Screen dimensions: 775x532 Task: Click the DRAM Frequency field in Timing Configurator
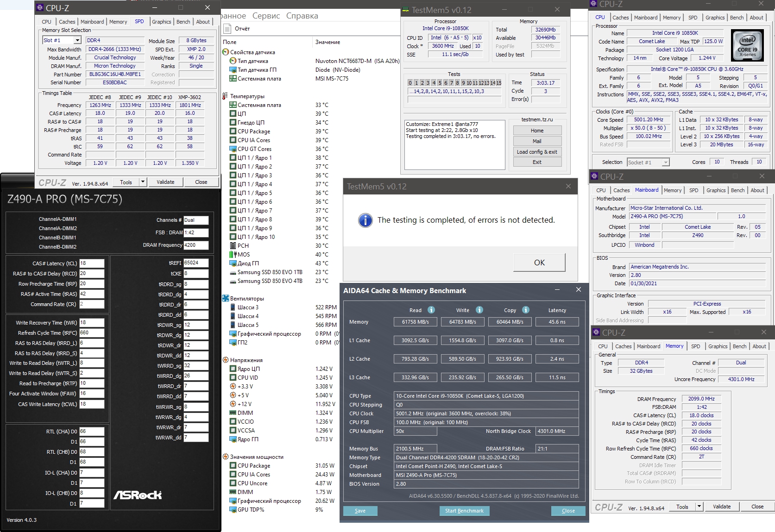tap(196, 245)
